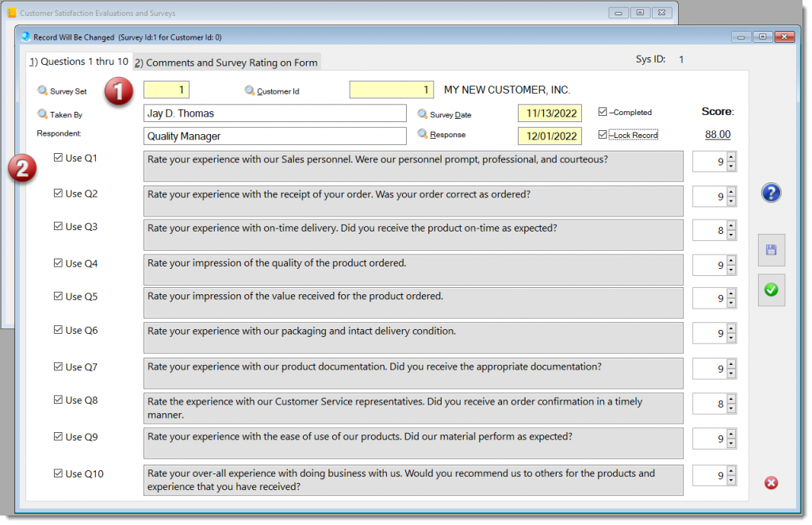
Task: Uncheck the Use Q10 checkbox
Action: [x=58, y=473]
